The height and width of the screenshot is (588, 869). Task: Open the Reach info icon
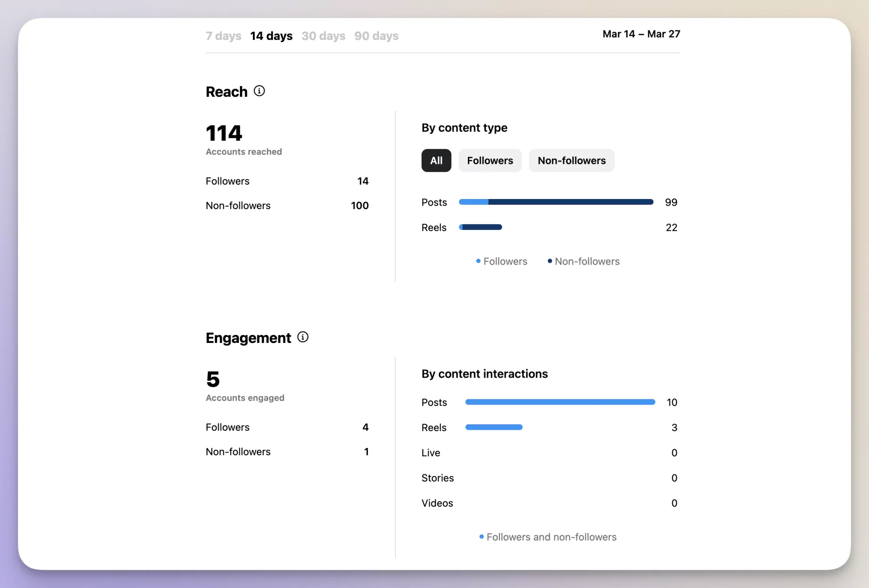pyautogui.click(x=259, y=91)
